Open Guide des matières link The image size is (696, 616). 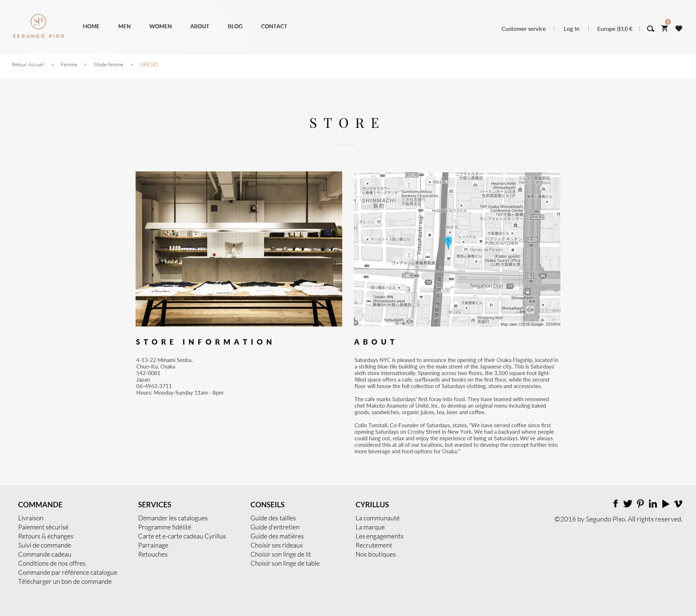[277, 536]
